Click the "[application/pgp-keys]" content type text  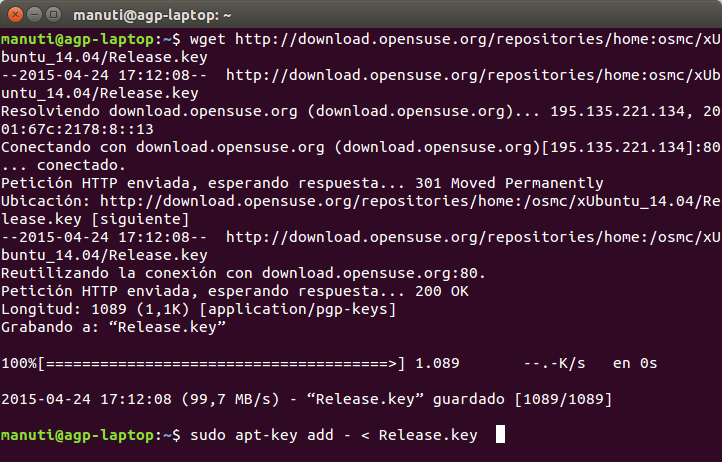[x=295, y=309]
